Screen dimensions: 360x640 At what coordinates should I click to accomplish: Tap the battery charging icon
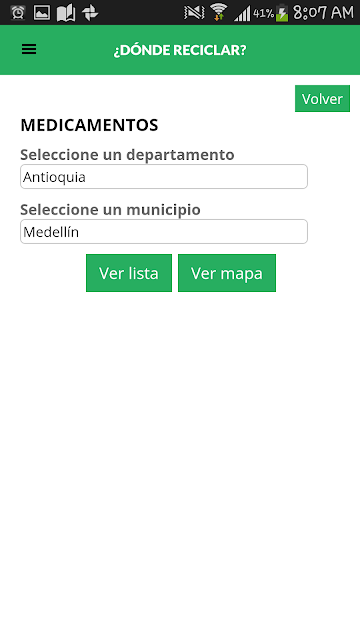[282, 13]
